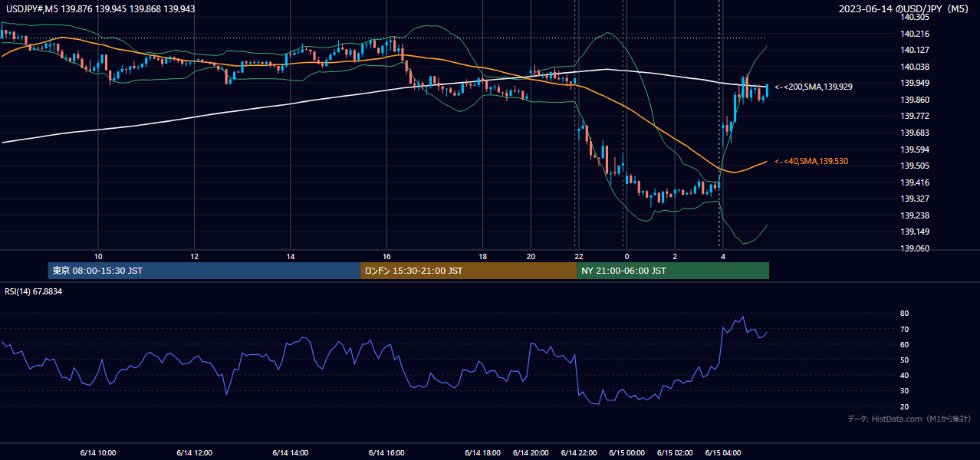Click price axis value 139.327
Image resolution: width=980 pixels, height=460 pixels.
(x=916, y=199)
